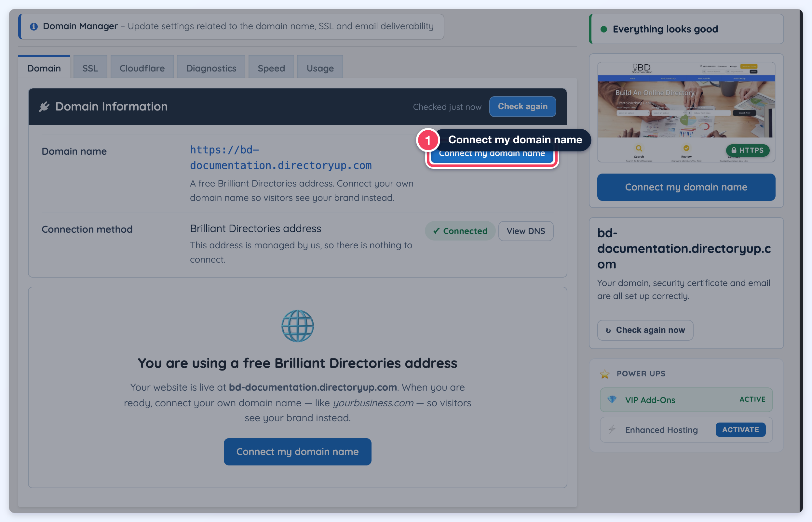Open the Usage tab
The height and width of the screenshot is (522, 812).
(320, 68)
